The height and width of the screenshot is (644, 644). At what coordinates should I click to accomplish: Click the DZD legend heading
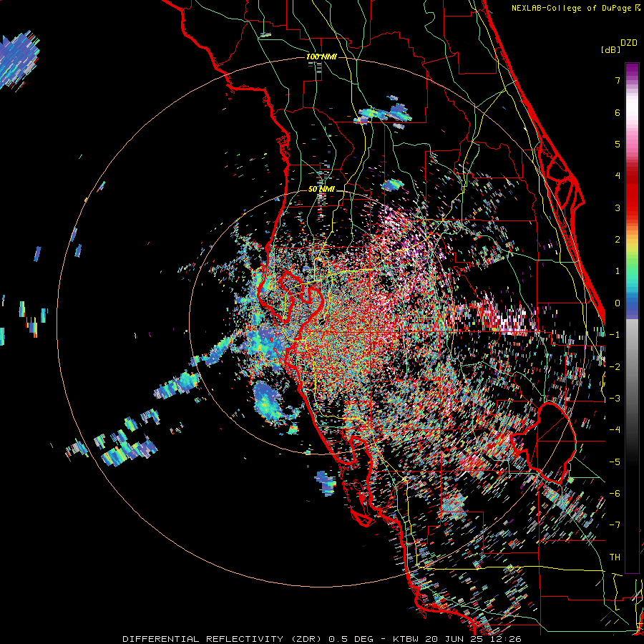point(629,43)
